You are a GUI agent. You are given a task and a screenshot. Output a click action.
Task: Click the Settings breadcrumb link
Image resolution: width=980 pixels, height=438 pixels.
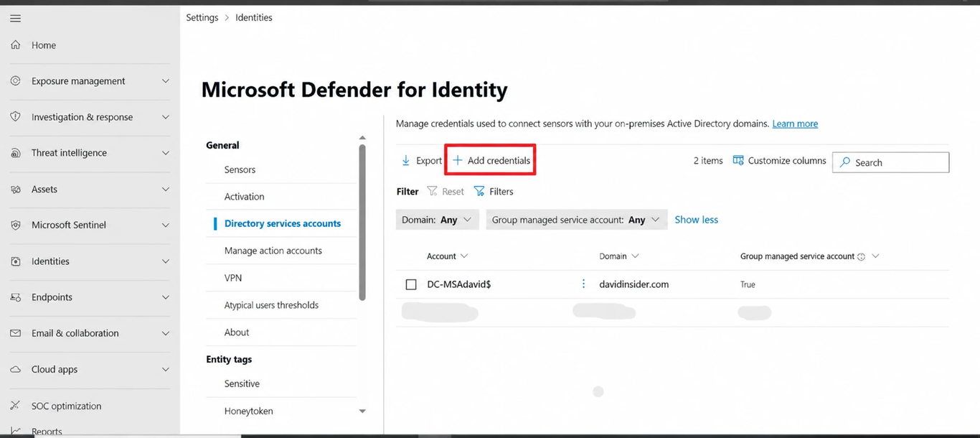[x=202, y=17]
